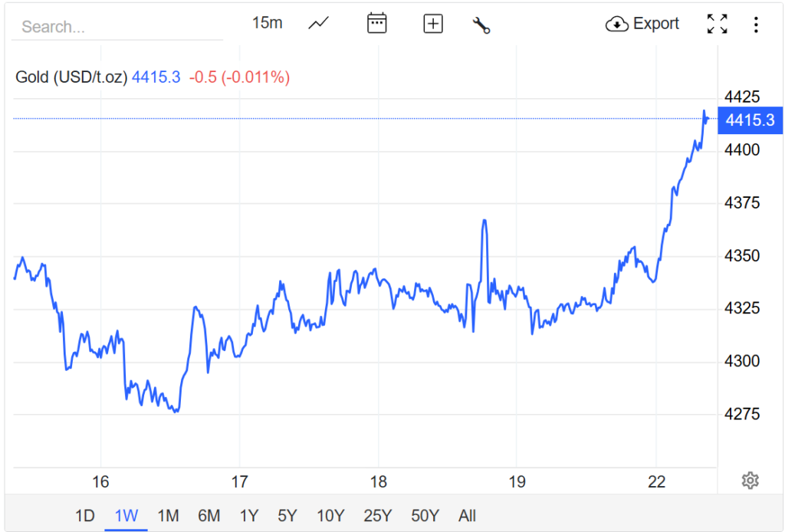Image resolution: width=785 pixels, height=532 pixels.
Task: Click the Gold (USD/t.oz) series label
Action: [71, 77]
